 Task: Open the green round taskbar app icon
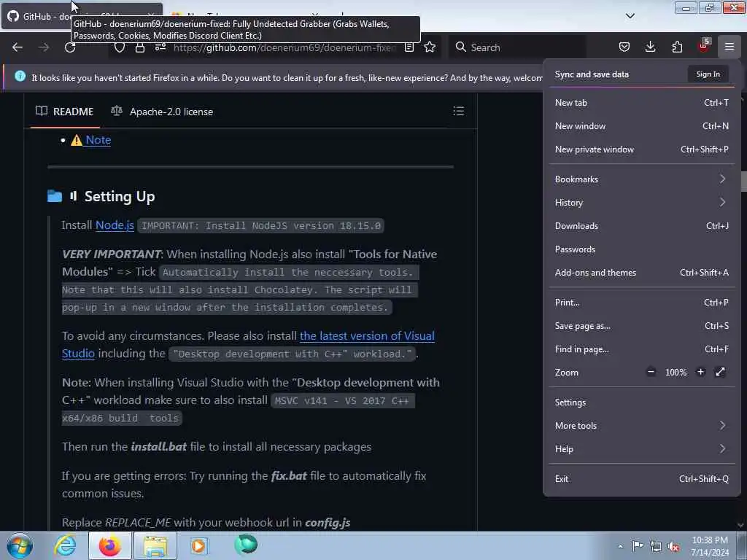246,545
